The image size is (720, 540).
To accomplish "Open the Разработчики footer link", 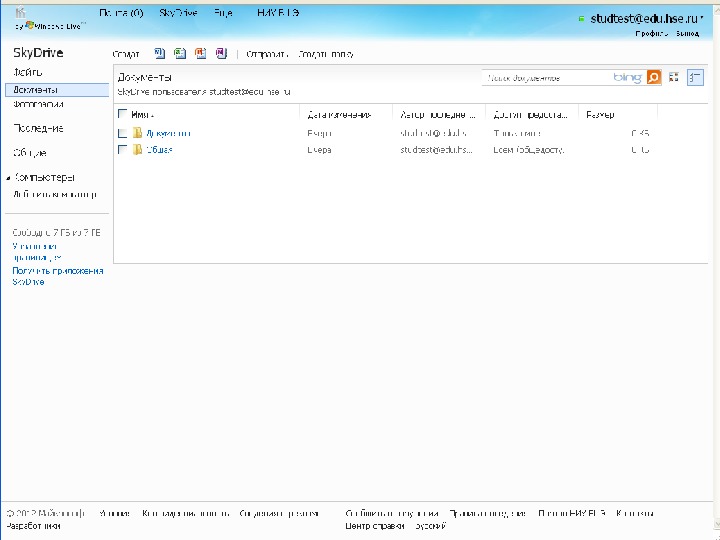I will click(x=33, y=526).
